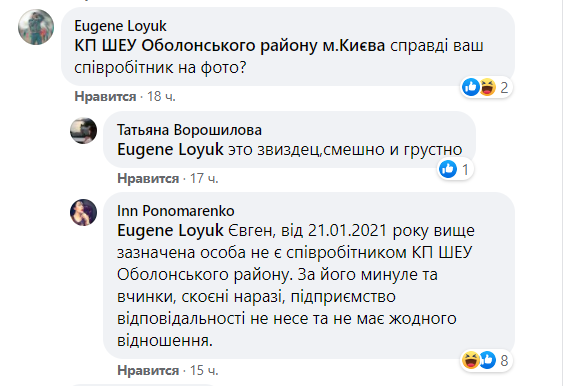Open Inn Ponomarenko author name link
Image resolution: width=563 pixels, height=386 pixels.
click(x=176, y=211)
